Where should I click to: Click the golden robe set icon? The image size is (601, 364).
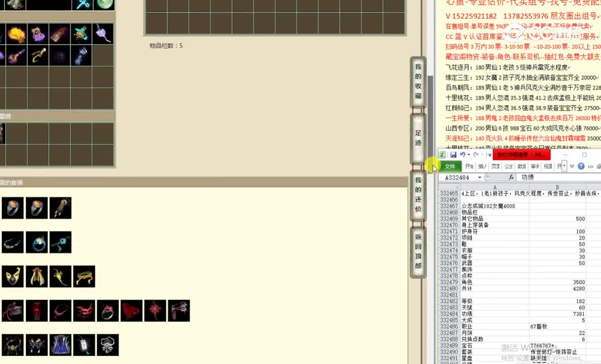(x=37, y=276)
